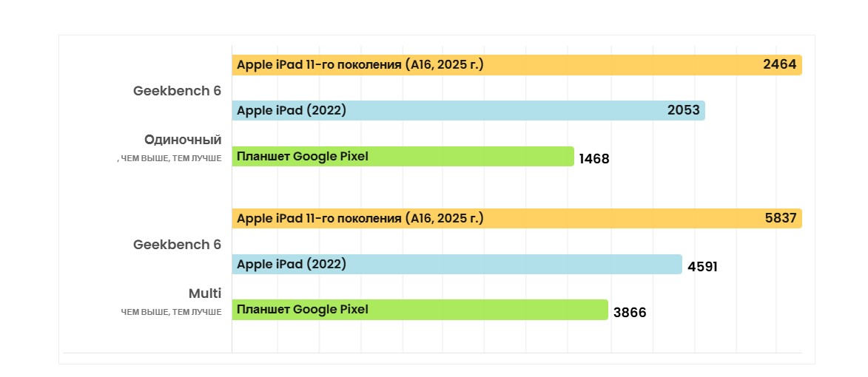Select the Geekbench 6 heading above Multi
Viewport: 868px width, 377px height.
coord(177,245)
